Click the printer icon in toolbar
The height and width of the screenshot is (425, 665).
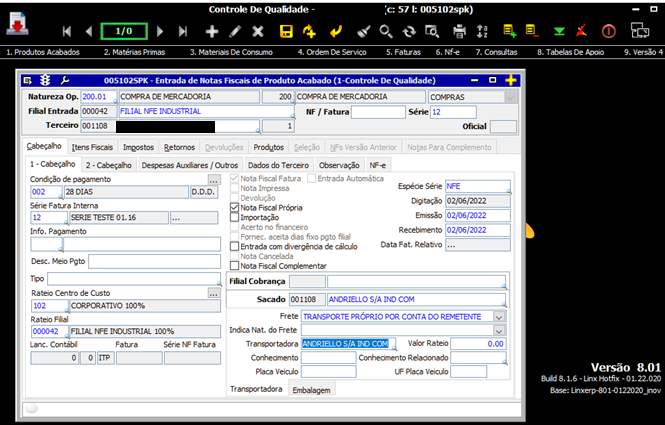point(460,31)
